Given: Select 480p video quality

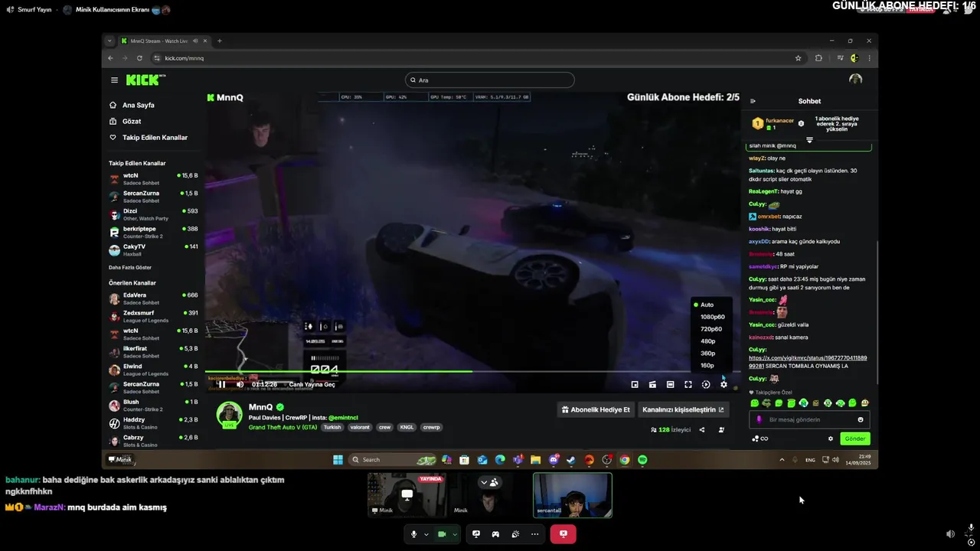Looking at the screenshot, I should click(708, 341).
